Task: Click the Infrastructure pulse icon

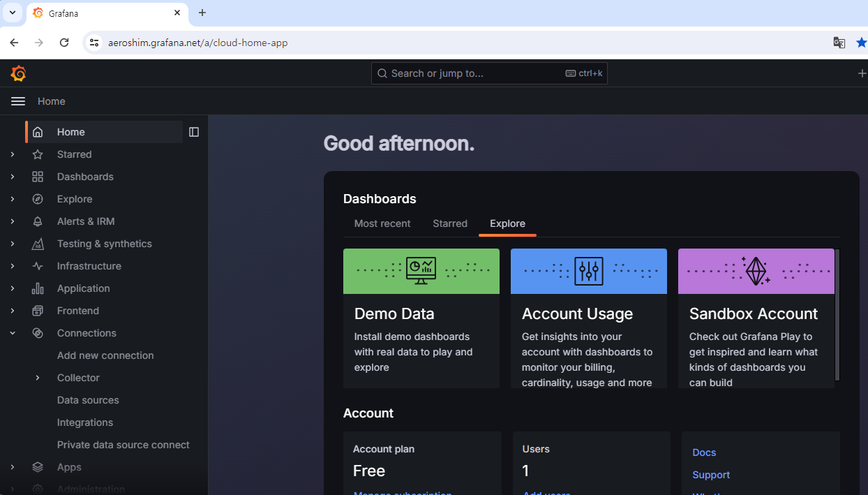Action: coord(38,266)
